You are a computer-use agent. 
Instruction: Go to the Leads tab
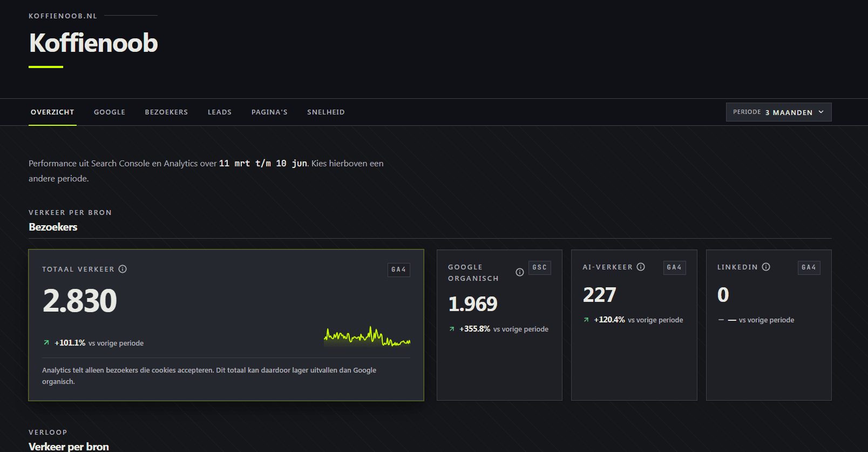coord(220,112)
